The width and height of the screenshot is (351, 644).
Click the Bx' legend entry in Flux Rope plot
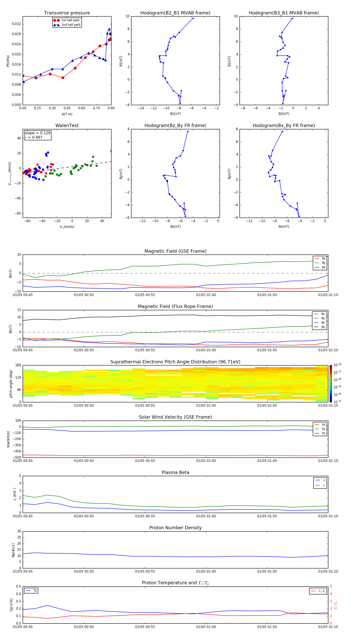pos(320,314)
